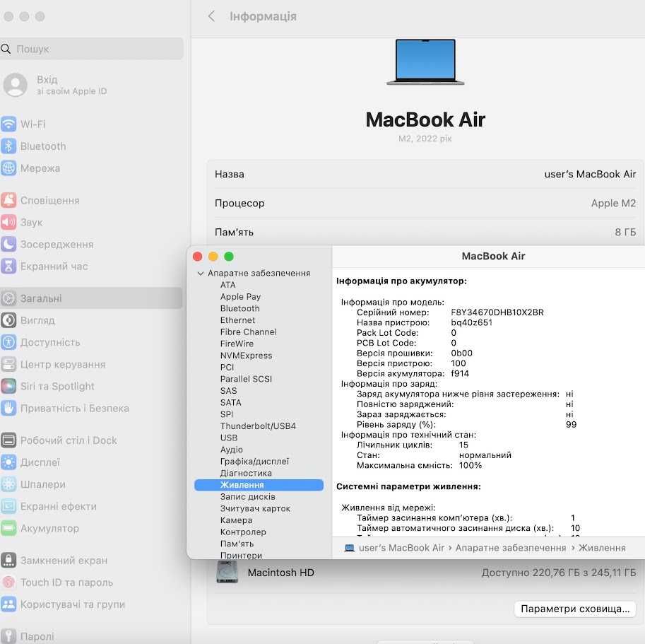Select ATA in hardware tree
This screenshot has width=645, height=644.
point(227,285)
